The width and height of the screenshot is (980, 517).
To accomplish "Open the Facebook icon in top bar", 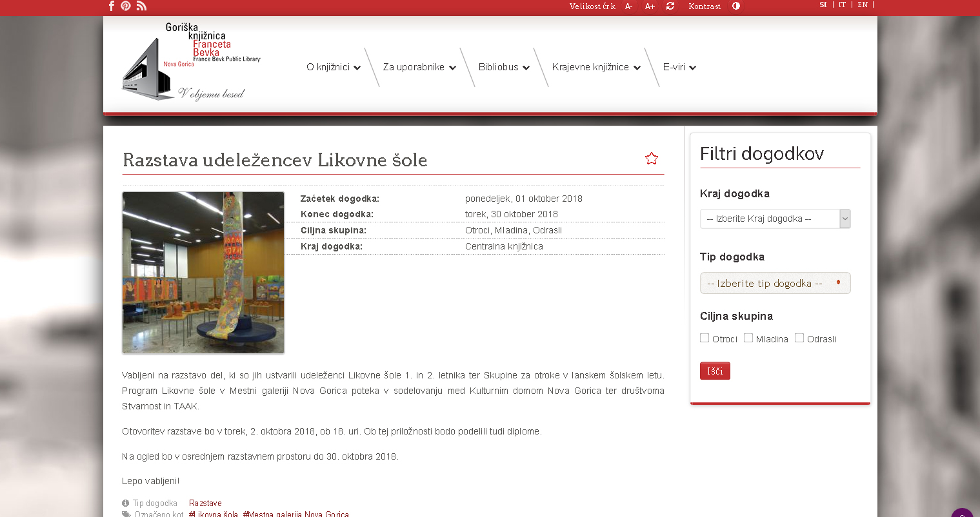I will pos(112,6).
